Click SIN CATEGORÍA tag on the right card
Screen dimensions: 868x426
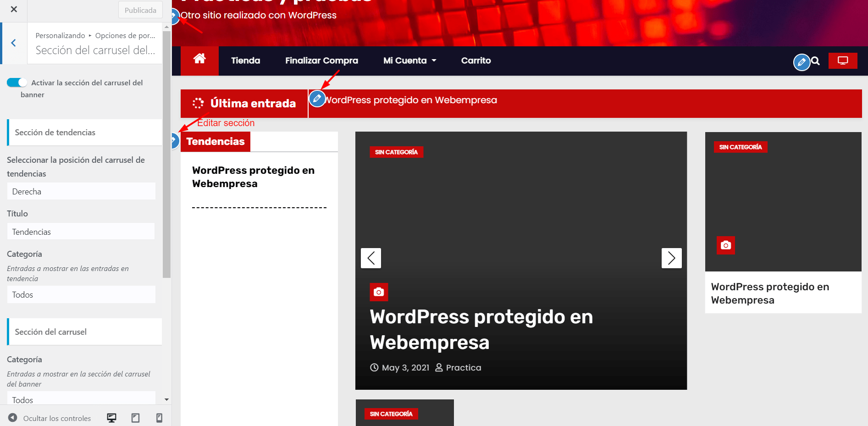tap(741, 147)
